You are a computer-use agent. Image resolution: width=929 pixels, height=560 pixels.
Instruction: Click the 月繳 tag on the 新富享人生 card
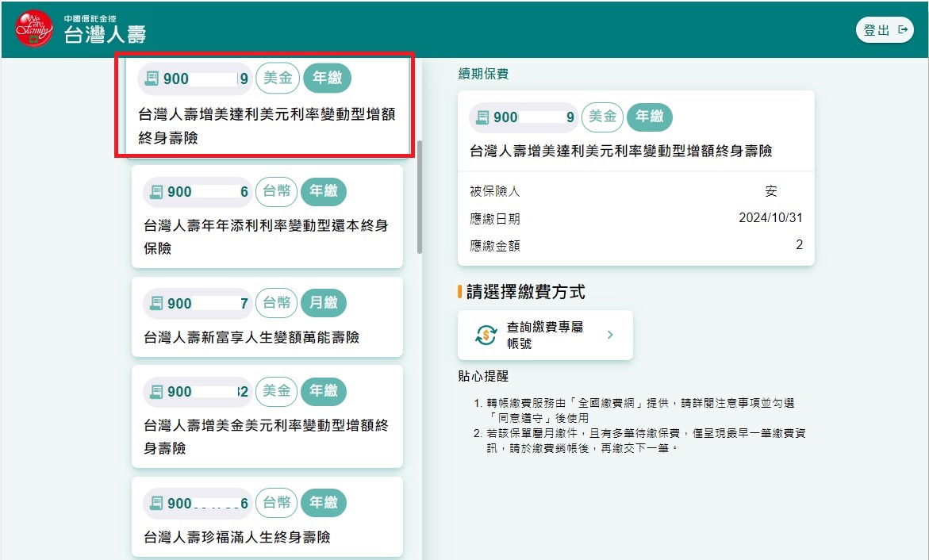click(324, 303)
